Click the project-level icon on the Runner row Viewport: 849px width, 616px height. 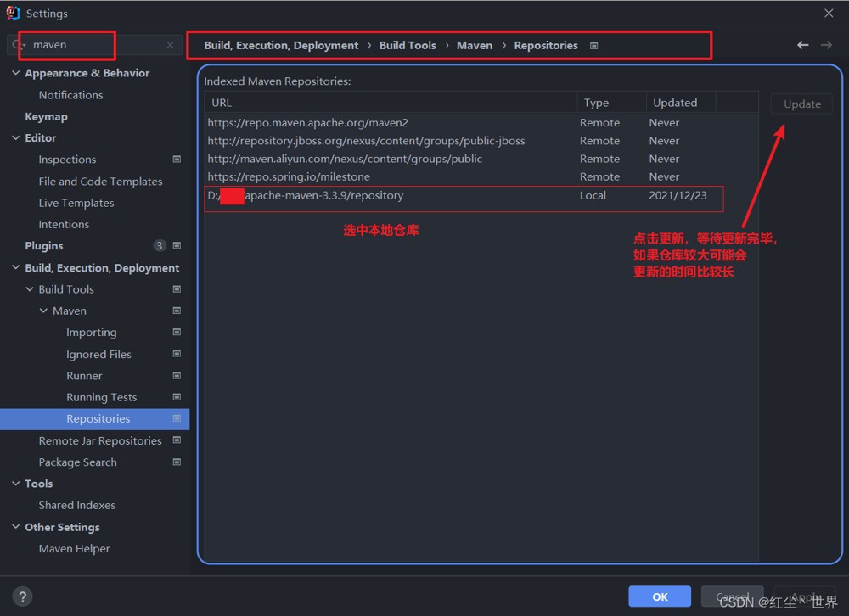[177, 375]
